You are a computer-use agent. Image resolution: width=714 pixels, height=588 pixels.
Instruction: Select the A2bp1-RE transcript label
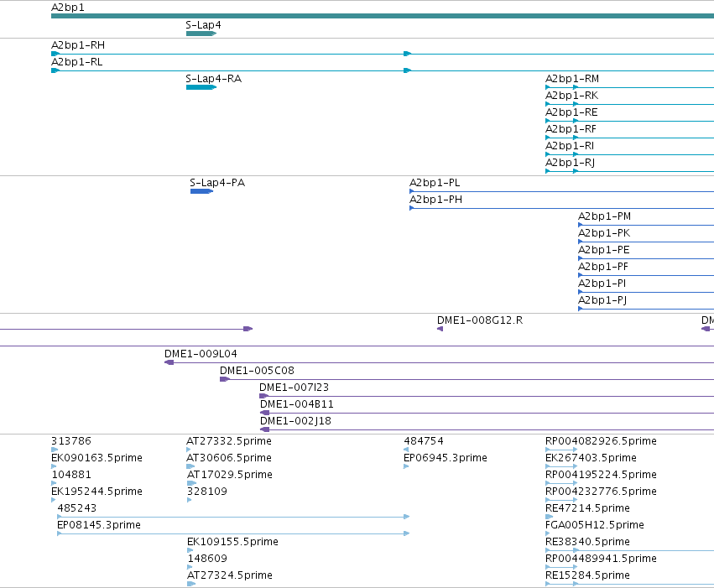coord(571,112)
